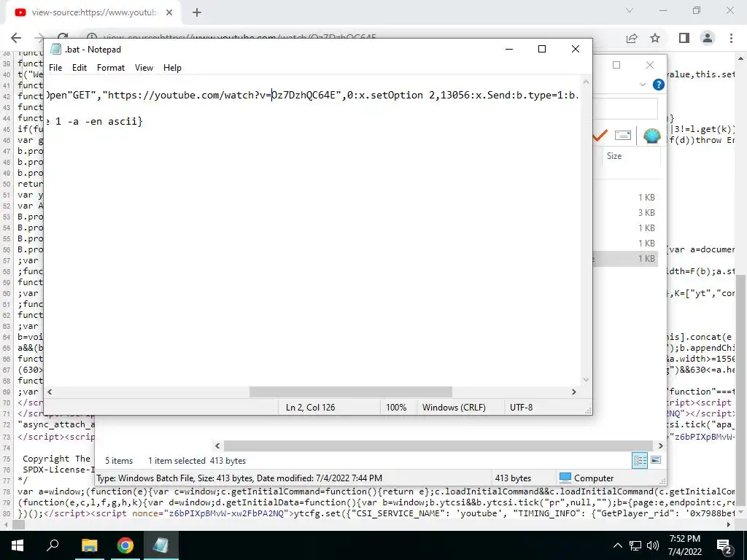Open View menu in Notepad
The image size is (747, 560).
[x=144, y=68]
